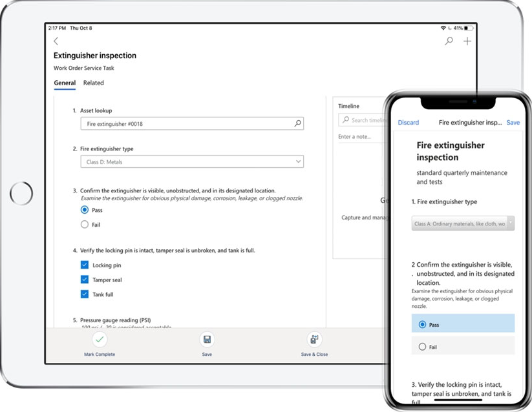Choose the Fail option on the phone
532x412 pixels.
(x=423, y=347)
